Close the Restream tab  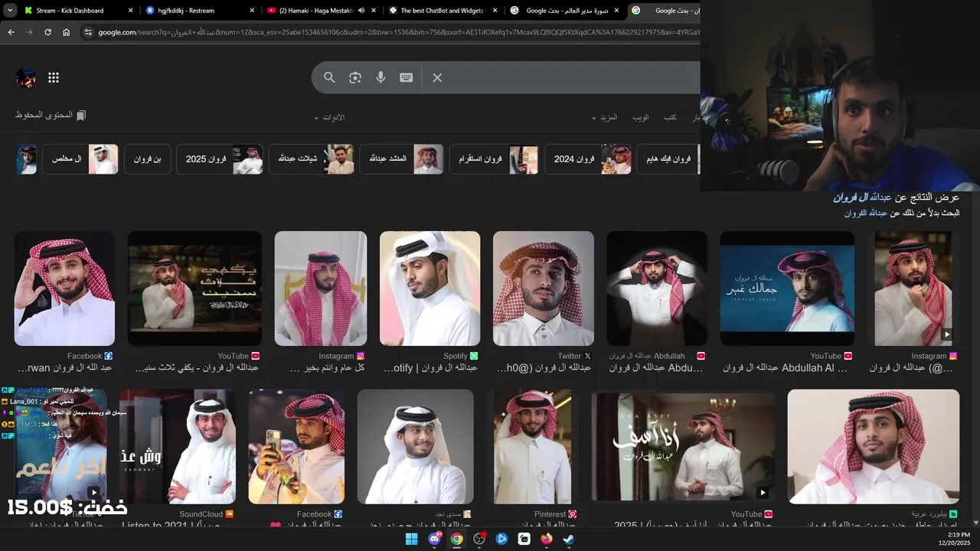(252, 11)
